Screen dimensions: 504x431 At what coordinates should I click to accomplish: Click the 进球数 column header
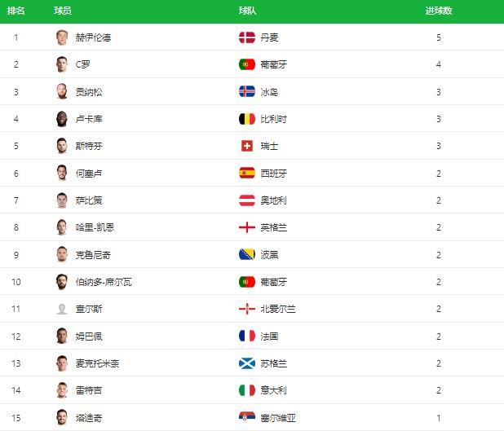(x=439, y=11)
